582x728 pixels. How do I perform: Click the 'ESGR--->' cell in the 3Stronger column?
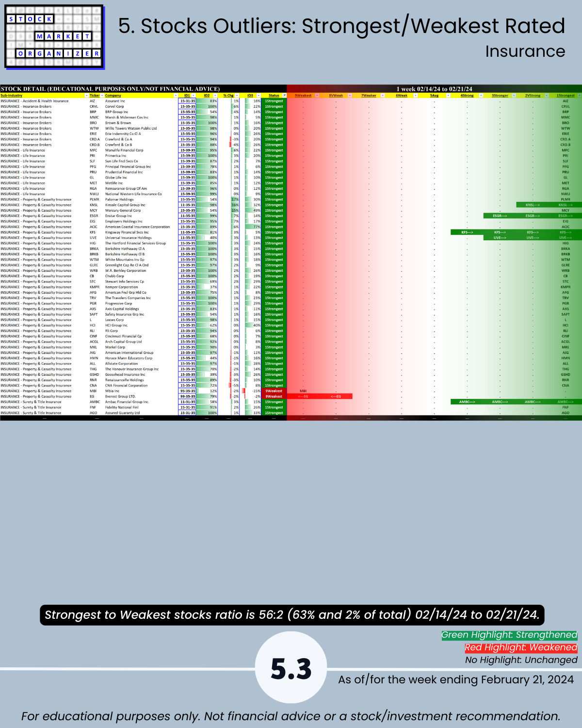500,216
